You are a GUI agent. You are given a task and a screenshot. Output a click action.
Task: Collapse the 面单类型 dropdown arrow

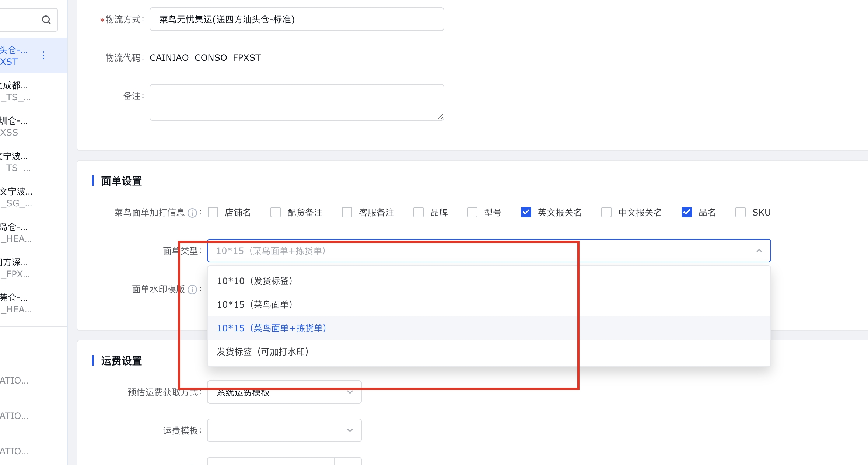pyautogui.click(x=759, y=251)
